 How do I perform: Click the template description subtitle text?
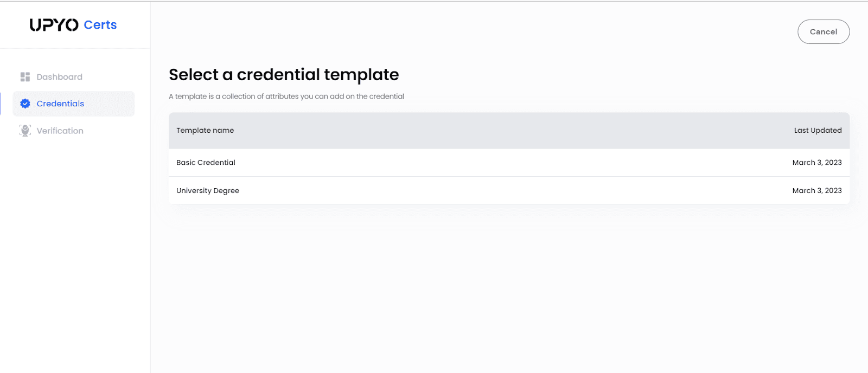tap(286, 97)
